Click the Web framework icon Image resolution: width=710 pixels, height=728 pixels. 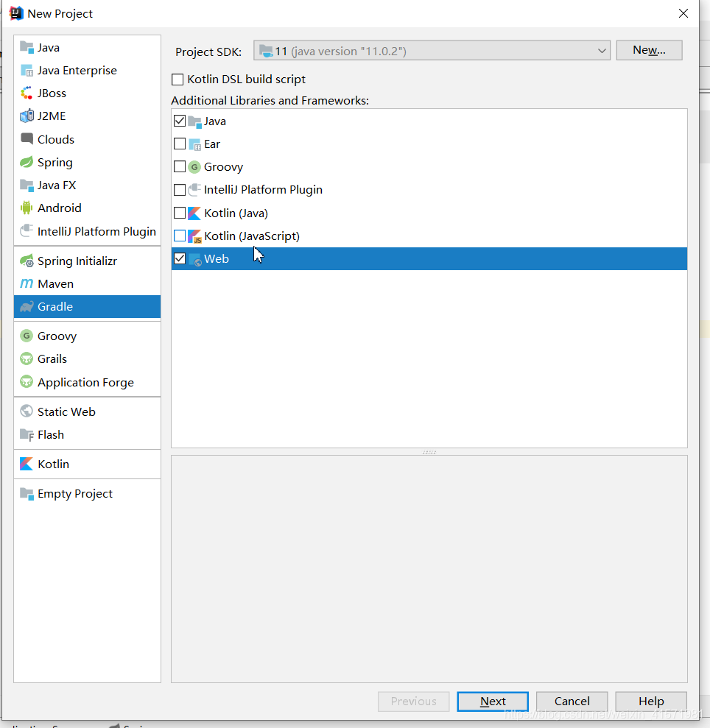click(194, 259)
